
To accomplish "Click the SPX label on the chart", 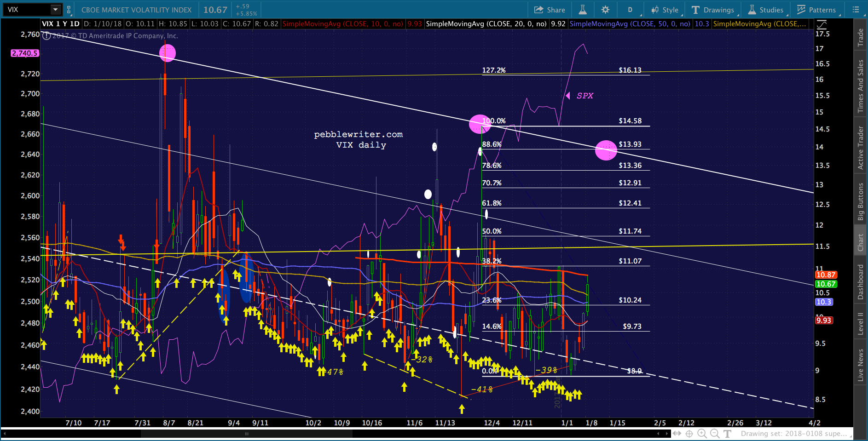I will [585, 96].
